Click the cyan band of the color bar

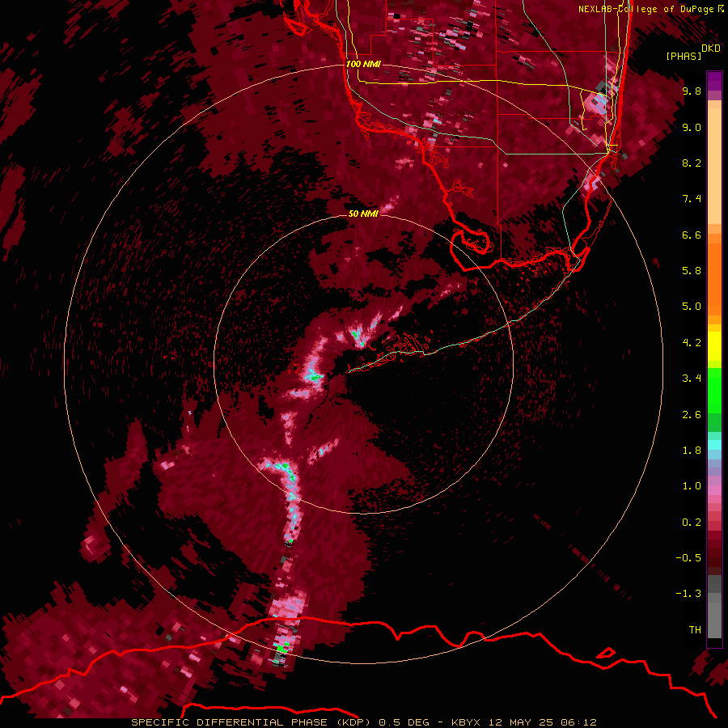click(714, 445)
